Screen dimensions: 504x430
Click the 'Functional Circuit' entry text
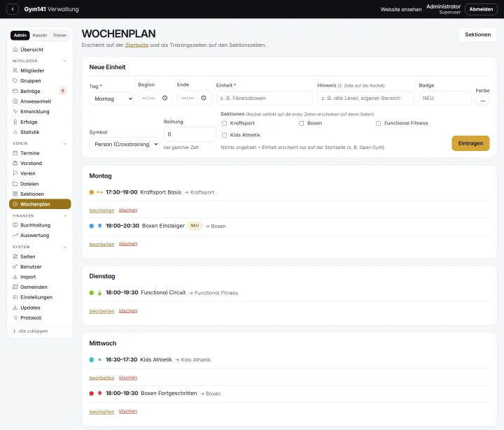pyautogui.click(x=163, y=292)
